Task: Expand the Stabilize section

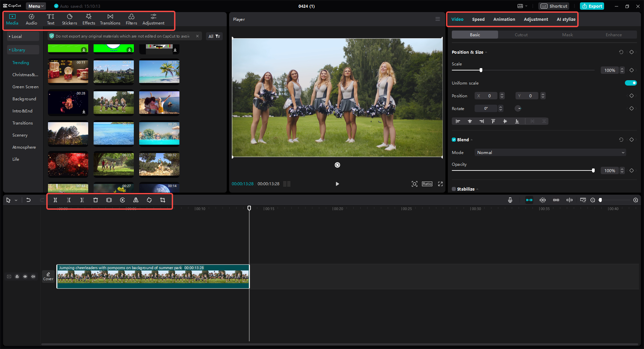Action: click(x=477, y=189)
